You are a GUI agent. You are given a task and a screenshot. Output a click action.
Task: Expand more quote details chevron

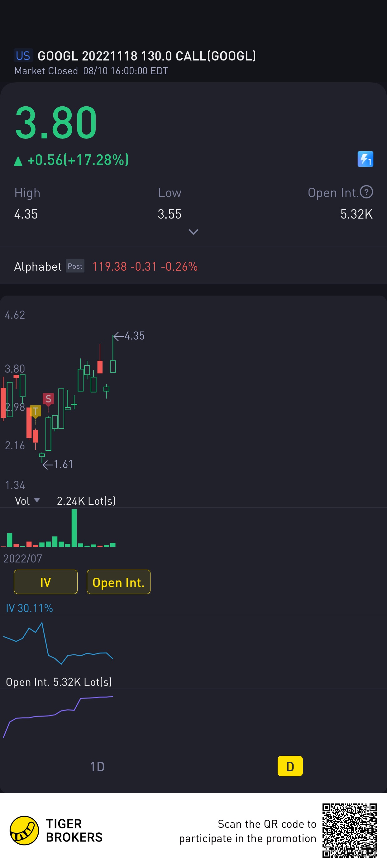point(193,232)
